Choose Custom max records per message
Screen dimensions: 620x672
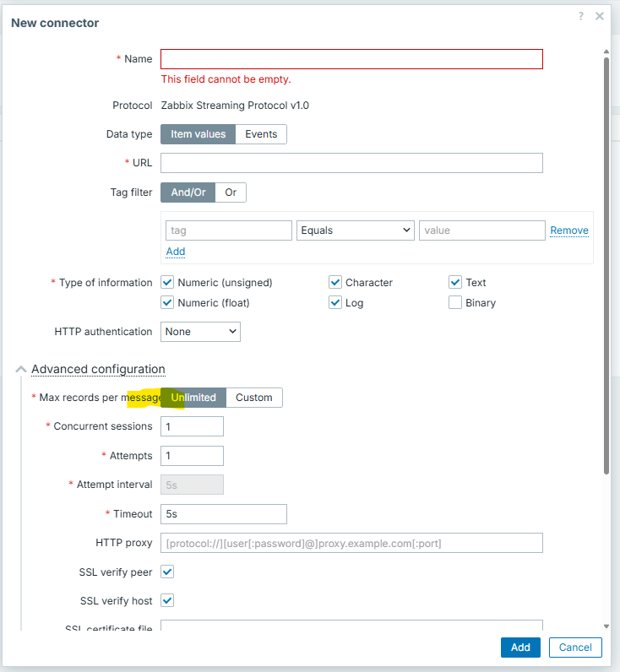253,398
